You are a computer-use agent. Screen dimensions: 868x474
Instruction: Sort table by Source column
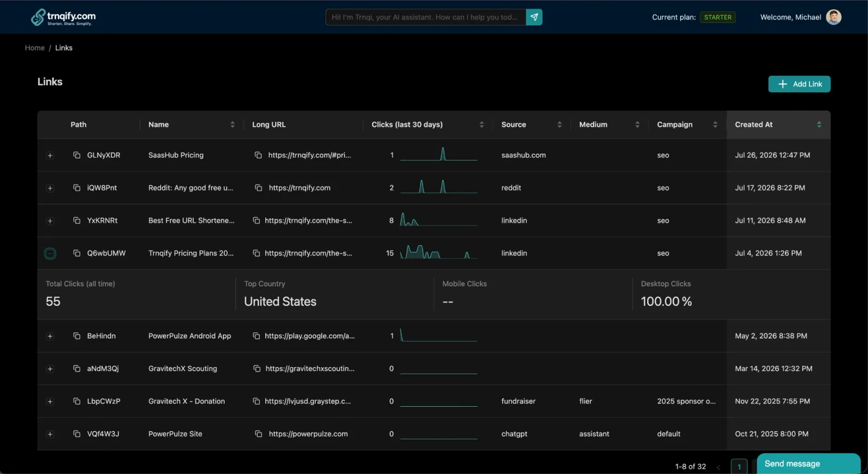[559, 125]
